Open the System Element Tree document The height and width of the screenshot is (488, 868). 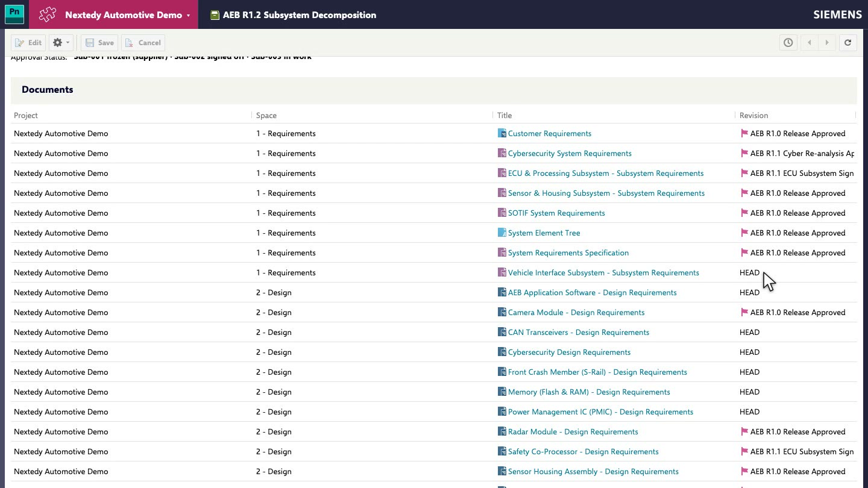pyautogui.click(x=544, y=233)
